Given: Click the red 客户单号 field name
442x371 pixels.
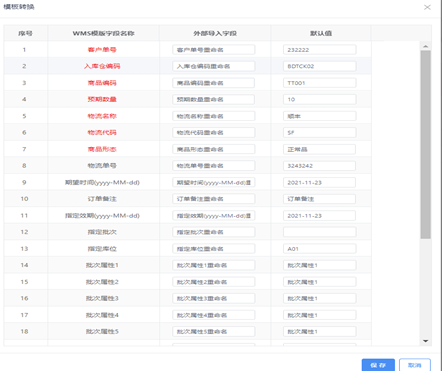Looking at the screenshot, I should coord(102,50).
